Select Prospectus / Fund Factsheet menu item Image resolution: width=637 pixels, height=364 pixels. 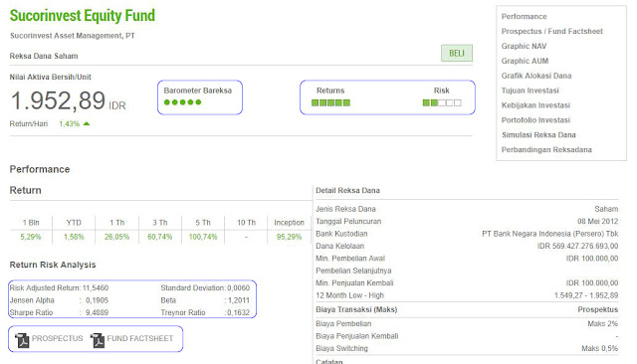click(x=551, y=31)
